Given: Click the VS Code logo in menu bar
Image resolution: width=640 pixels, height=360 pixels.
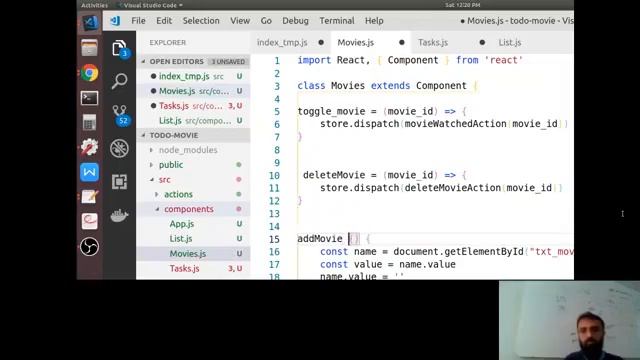Looking at the screenshot, I should [x=115, y=20].
